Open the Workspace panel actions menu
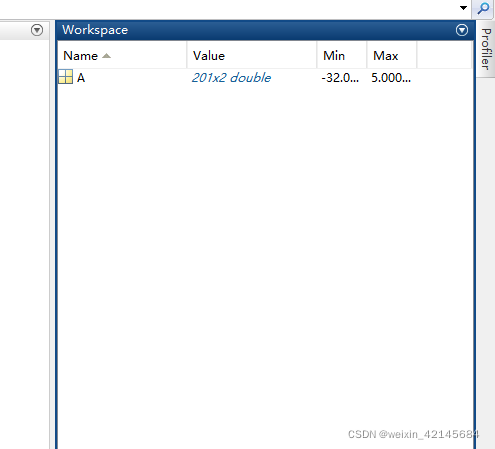This screenshot has width=495, height=449. click(462, 30)
